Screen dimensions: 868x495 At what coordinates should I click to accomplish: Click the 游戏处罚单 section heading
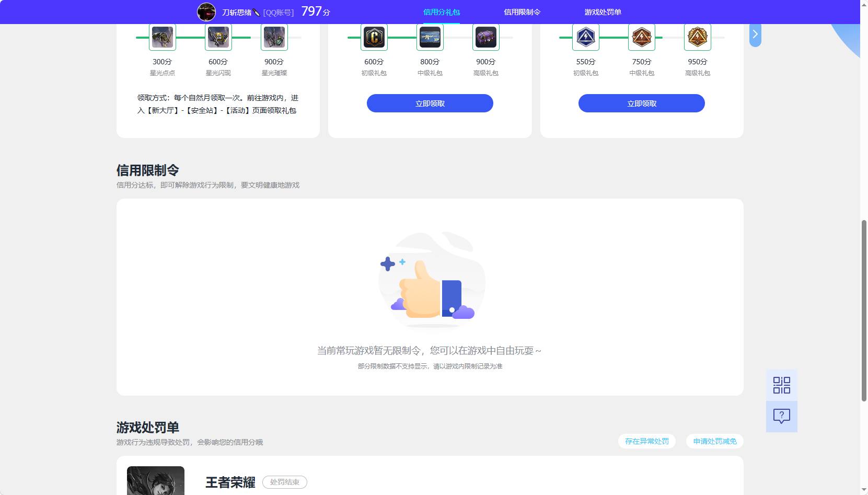(x=148, y=428)
